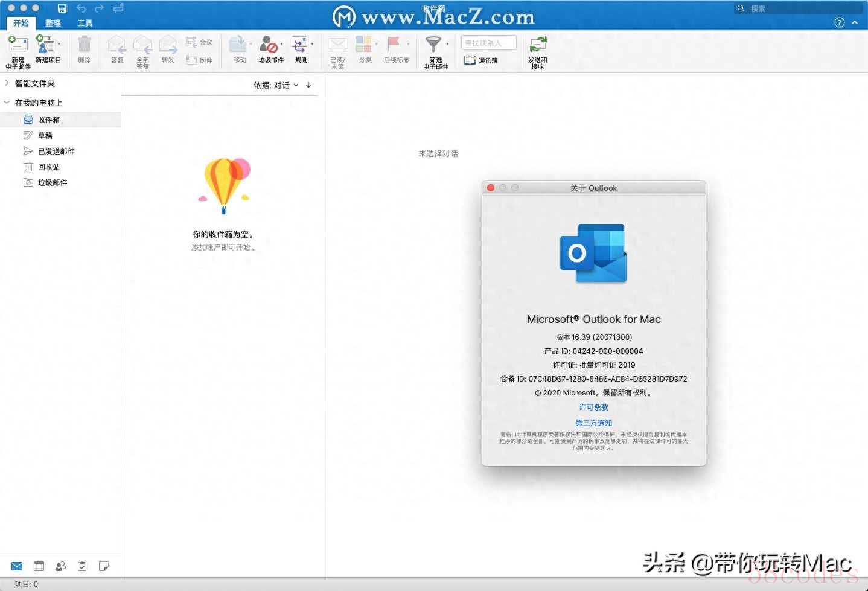Screen dimensions: 868x591
Task: Open the 后续标志 dropdown arrow
Action: pyautogui.click(x=408, y=44)
